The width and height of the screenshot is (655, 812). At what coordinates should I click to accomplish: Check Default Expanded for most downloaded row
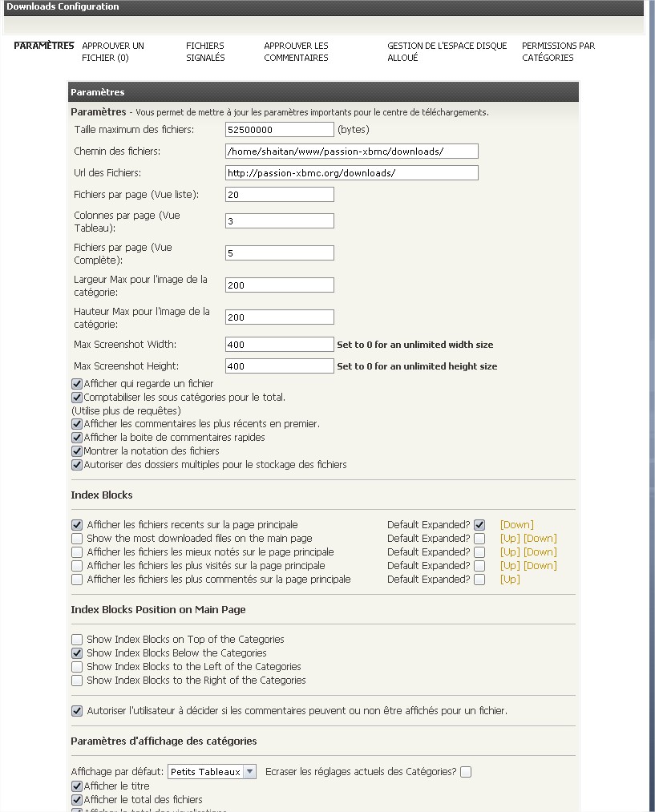[479, 539]
